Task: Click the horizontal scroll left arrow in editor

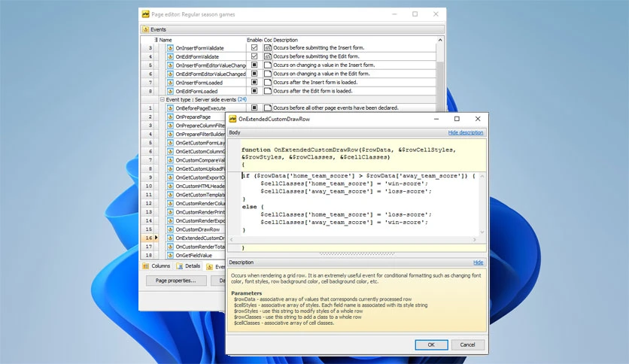Action: [x=232, y=240]
